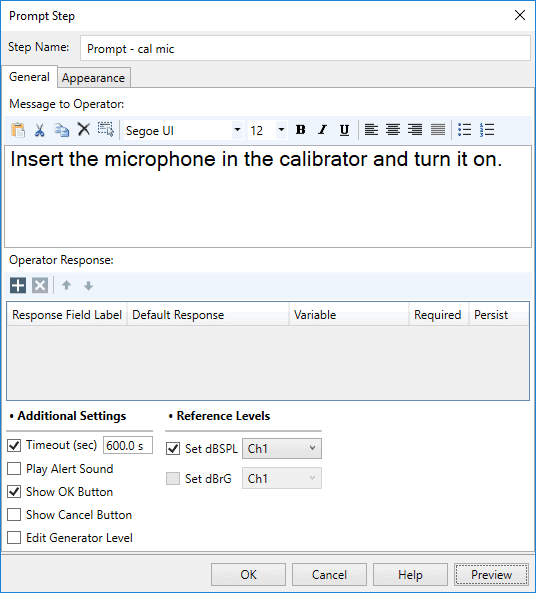The width and height of the screenshot is (536, 593).
Task: Toggle Italic formatting
Action: (322, 130)
